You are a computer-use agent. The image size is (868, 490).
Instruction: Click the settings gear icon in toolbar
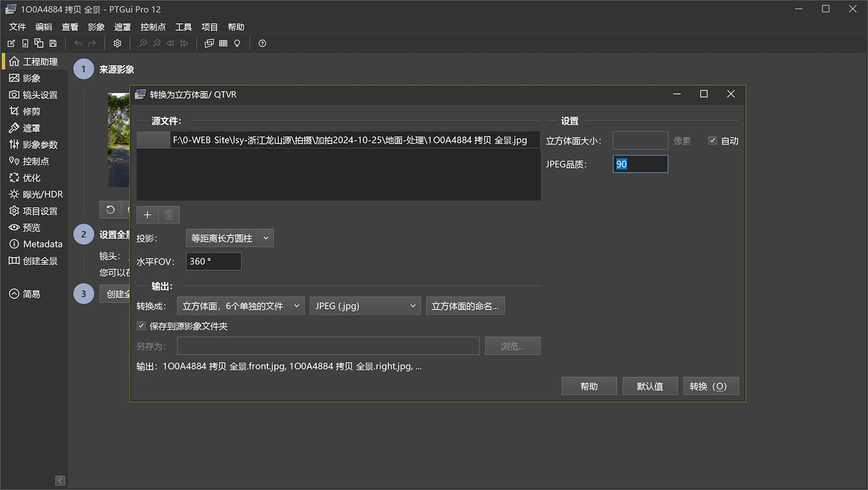[117, 43]
